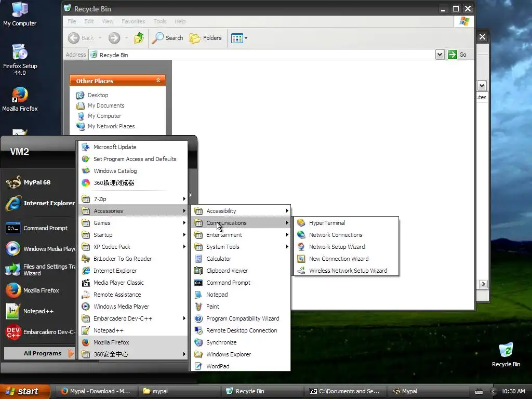The height and width of the screenshot is (399, 532).
Task: Launch Notepad++ from All Programs list
Action: pyautogui.click(x=133, y=330)
